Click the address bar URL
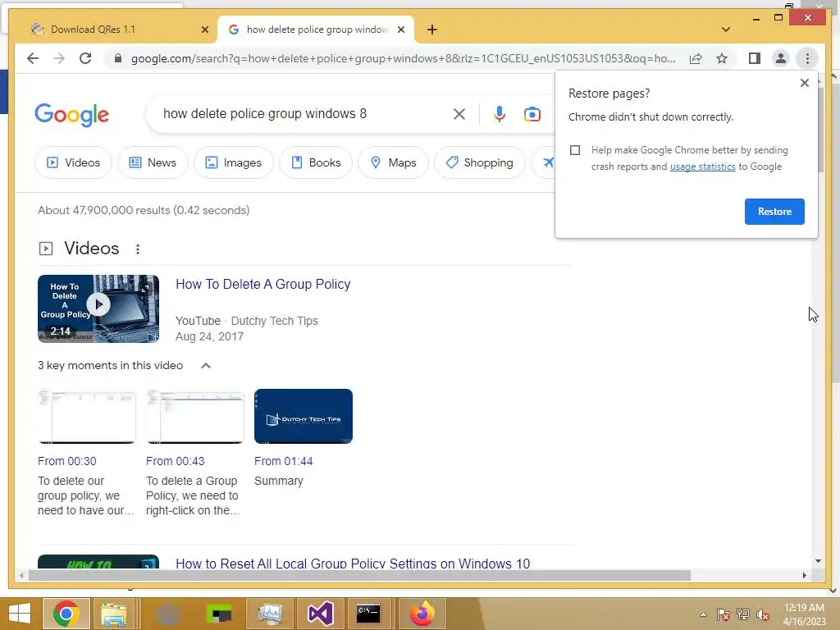This screenshot has width=840, height=630. [403, 58]
